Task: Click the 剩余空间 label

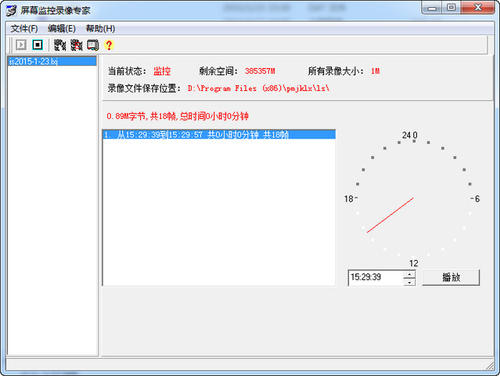Action: click(219, 71)
